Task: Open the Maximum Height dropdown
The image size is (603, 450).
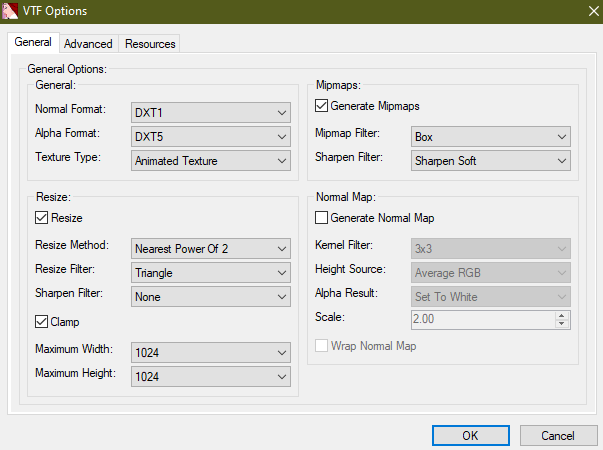Action: pos(211,375)
